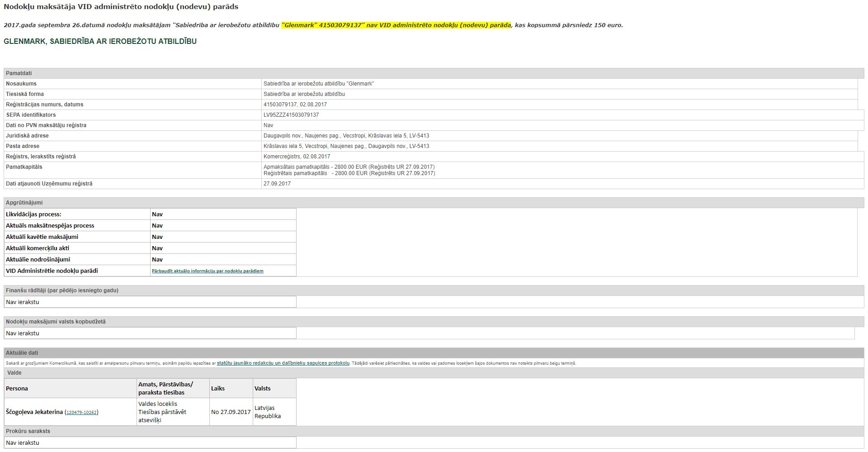
Task: Click the Persona column header in the Valde table
Action: (17, 388)
